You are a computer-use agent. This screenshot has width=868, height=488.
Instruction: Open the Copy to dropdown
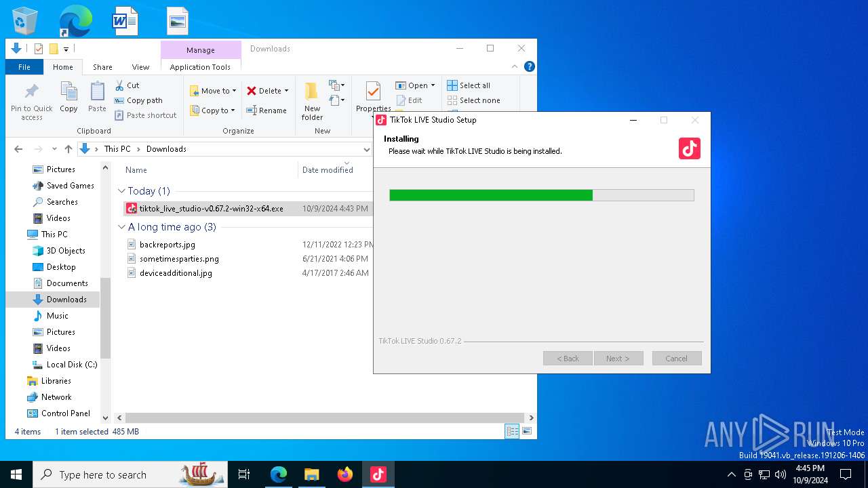[212, 110]
